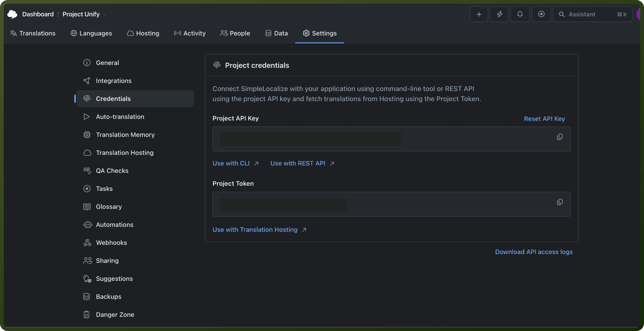The height and width of the screenshot is (331, 644).
Task: Open Tasks settings
Action: [135, 188]
